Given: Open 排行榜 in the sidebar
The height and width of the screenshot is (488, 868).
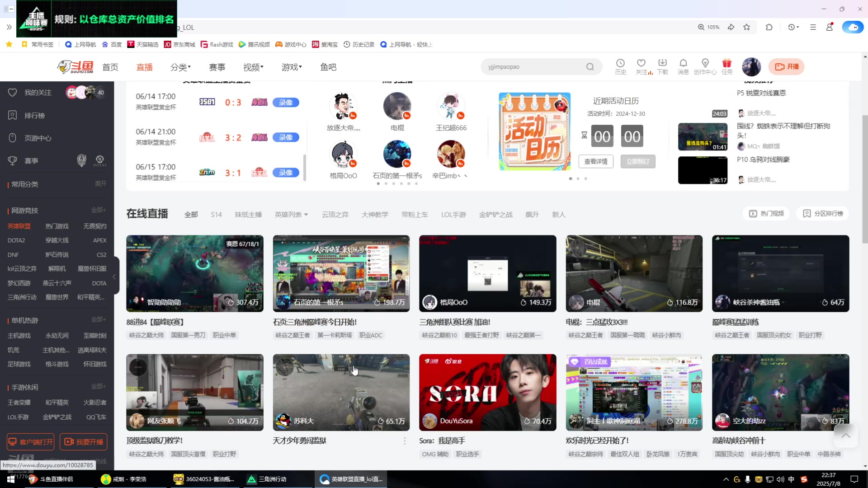Looking at the screenshot, I should point(34,116).
